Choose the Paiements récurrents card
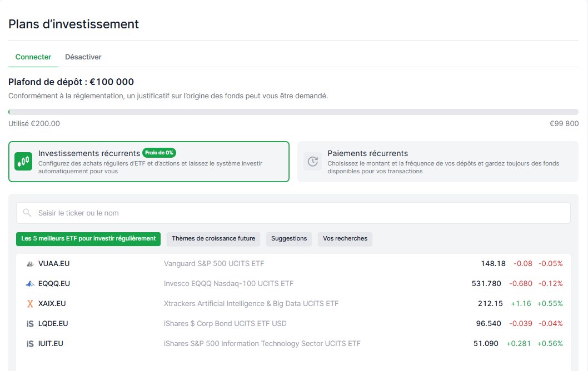 click(437, 162)
